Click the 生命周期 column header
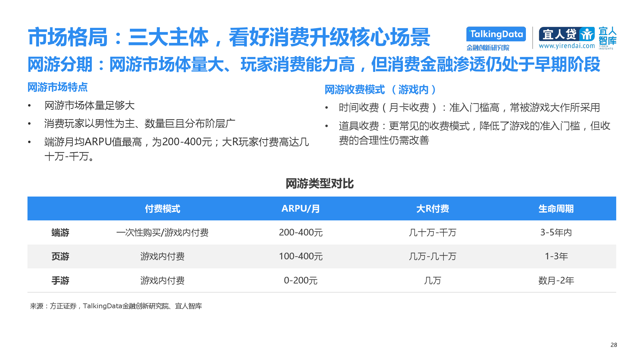The image size is (644, 362). click(x=556, y=209)
